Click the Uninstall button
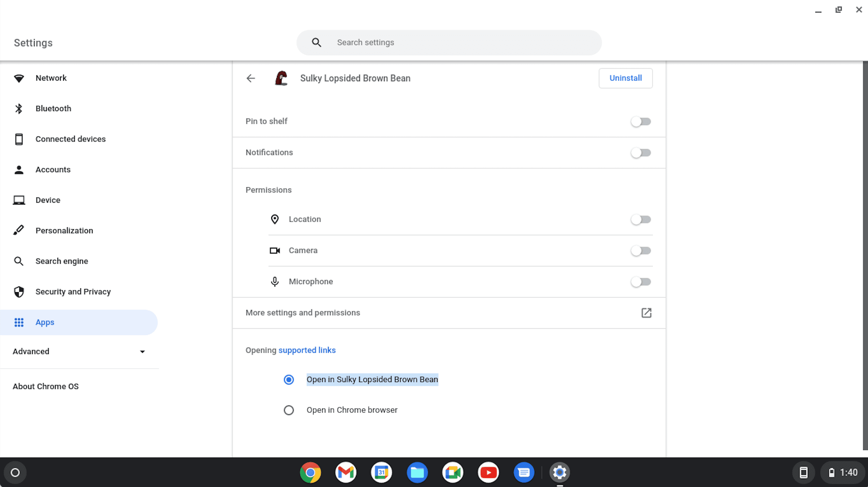The width and height of the screenshot is (868, 487). point(625,78)
